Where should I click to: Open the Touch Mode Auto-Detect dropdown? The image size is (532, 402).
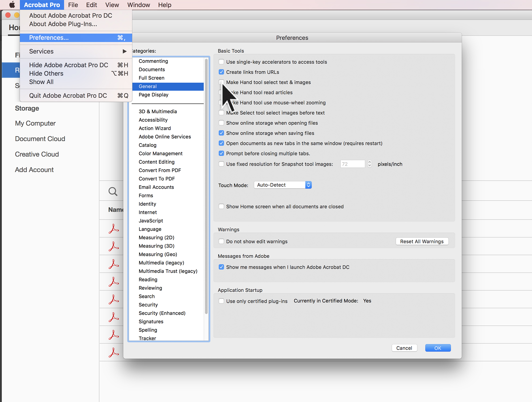(x=282, y=185)
